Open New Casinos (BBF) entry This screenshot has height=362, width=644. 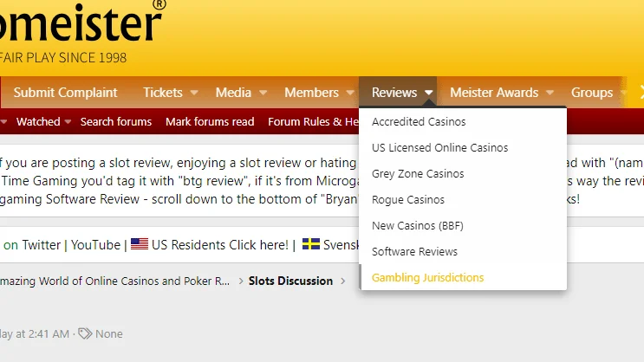(463, 225)
